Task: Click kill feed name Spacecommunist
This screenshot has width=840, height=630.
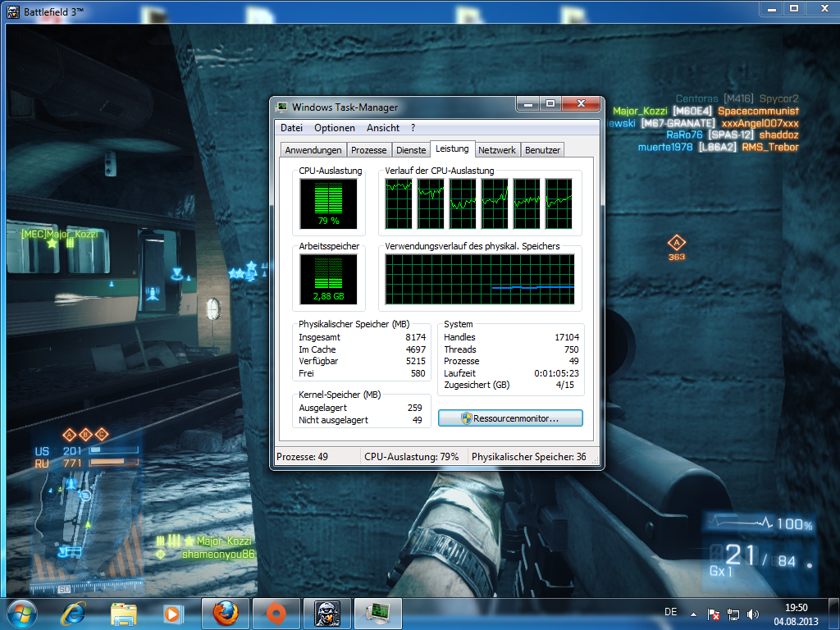Action: (758, 111)
